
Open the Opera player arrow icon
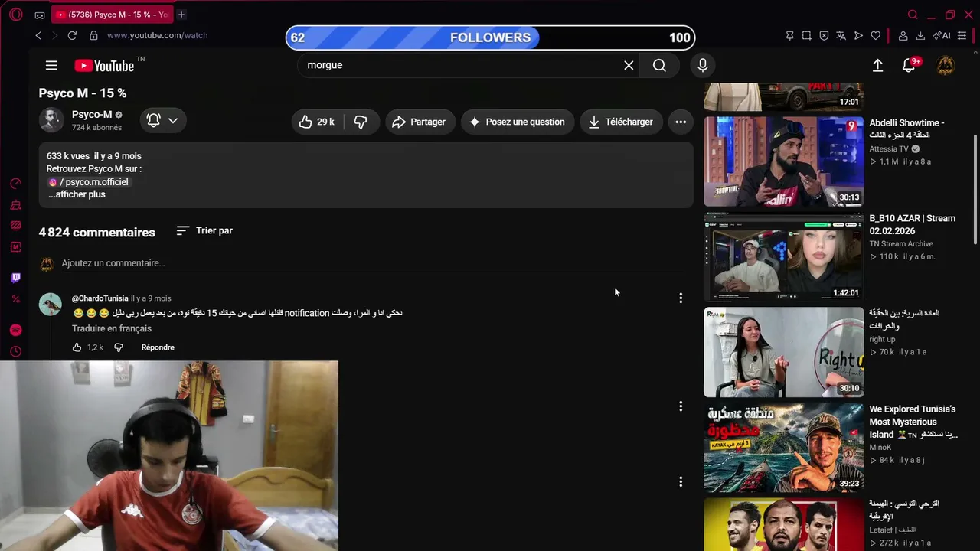pos(858,35)
